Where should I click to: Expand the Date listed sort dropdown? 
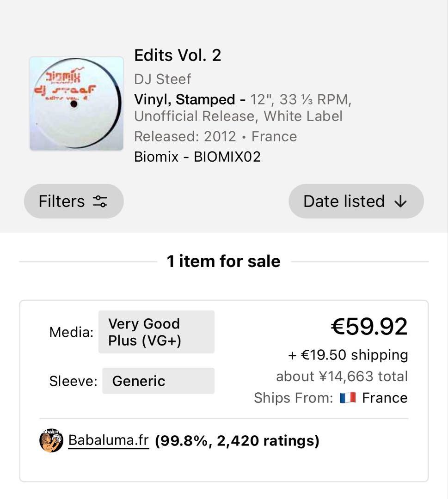[356, 201]
